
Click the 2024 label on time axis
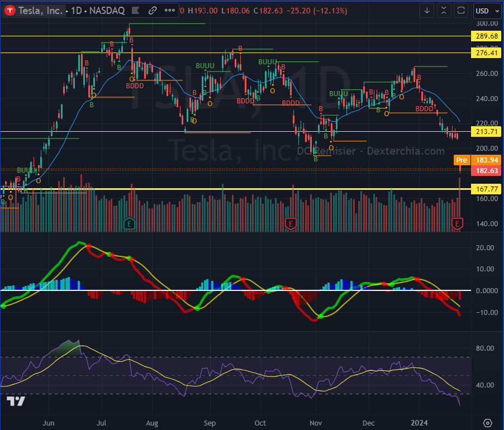tap(420, 423)
